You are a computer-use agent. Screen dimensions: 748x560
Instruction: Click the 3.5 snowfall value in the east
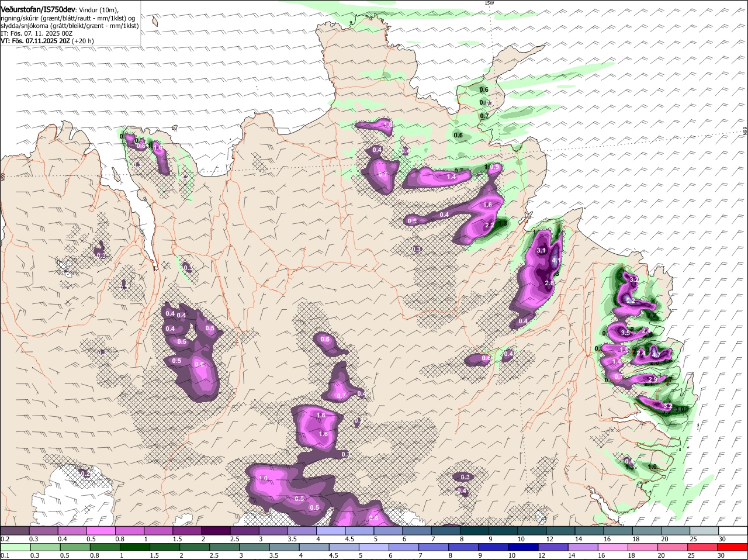click(x=625, y=333)
